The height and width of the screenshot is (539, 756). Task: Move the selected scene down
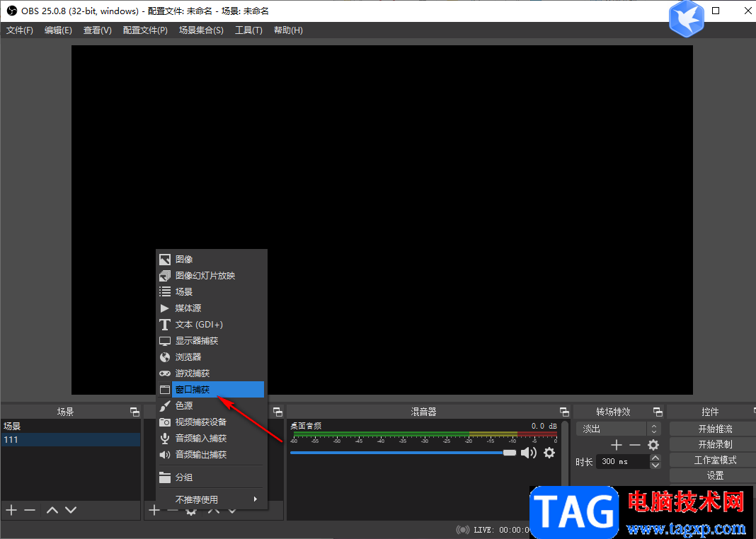click(71, 509)
